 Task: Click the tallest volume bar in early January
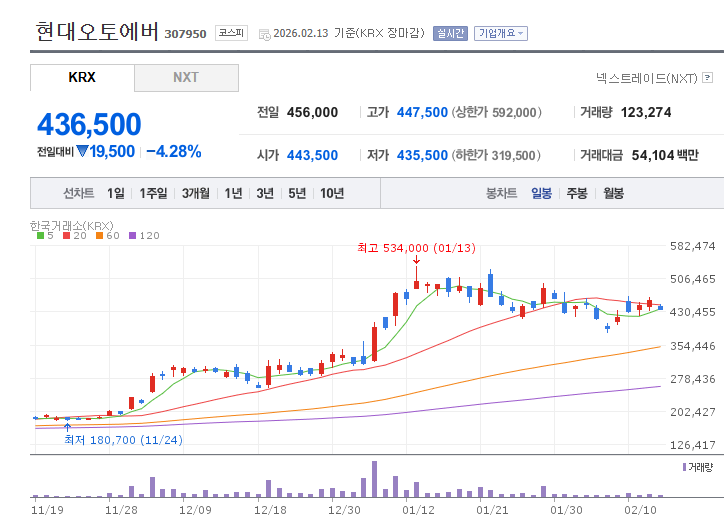[374, 479]
